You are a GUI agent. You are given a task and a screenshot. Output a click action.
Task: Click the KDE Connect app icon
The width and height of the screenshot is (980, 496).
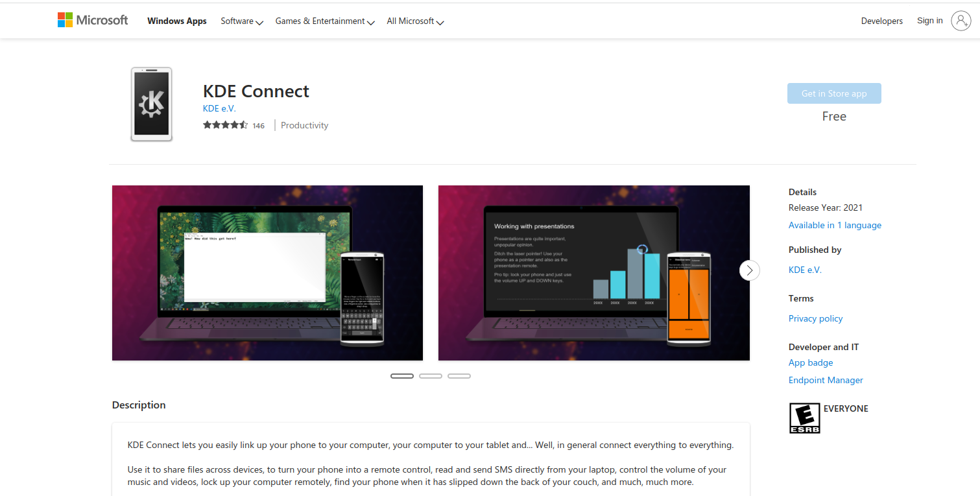coord(152,104)
